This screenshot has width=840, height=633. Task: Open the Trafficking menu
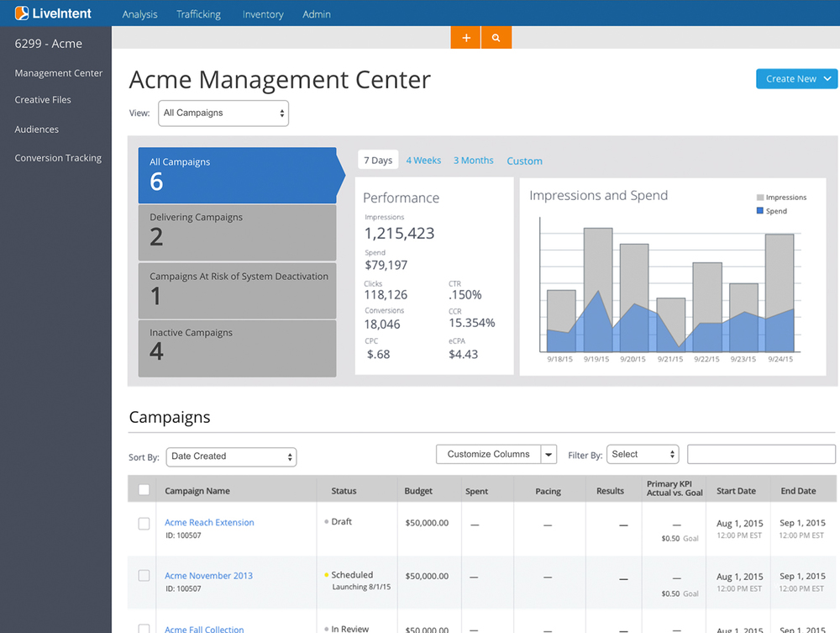pyautogui.click(x=198, y=14)
